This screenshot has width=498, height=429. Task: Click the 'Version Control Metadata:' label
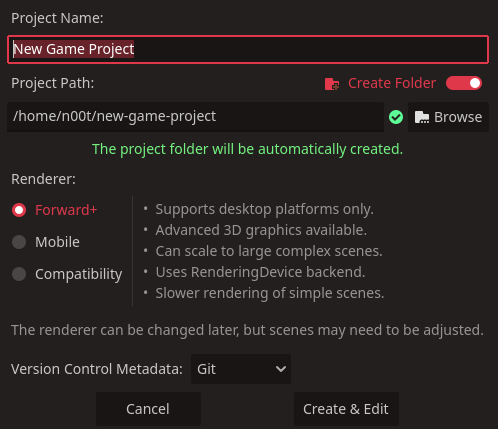(x=97, y=369)
